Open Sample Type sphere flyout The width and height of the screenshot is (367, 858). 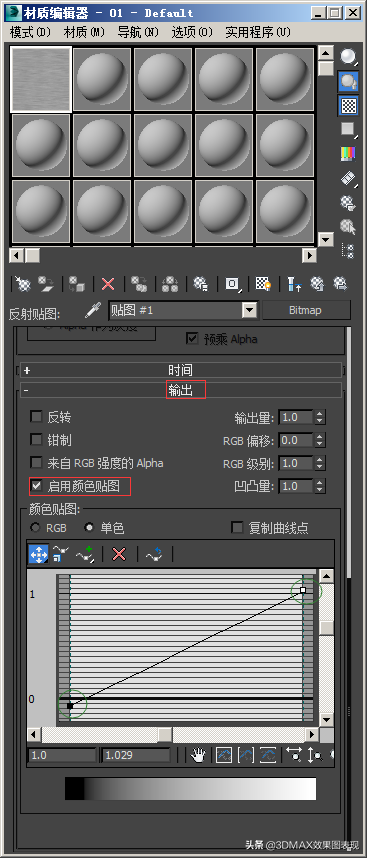(x=348, y=57)
